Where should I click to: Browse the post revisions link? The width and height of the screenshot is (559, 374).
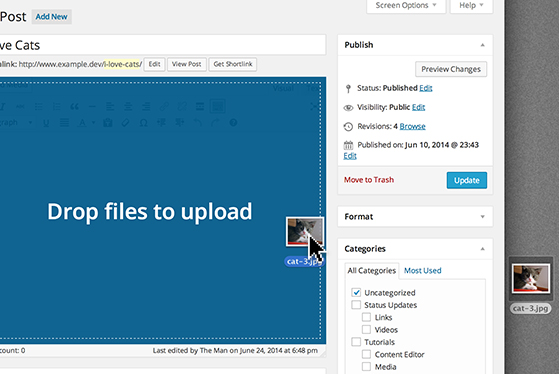click(x=412, y=126)
